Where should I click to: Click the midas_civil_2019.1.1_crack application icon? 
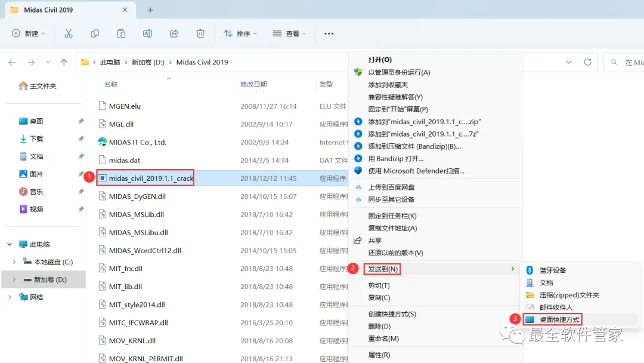click(x=103, y=178)
